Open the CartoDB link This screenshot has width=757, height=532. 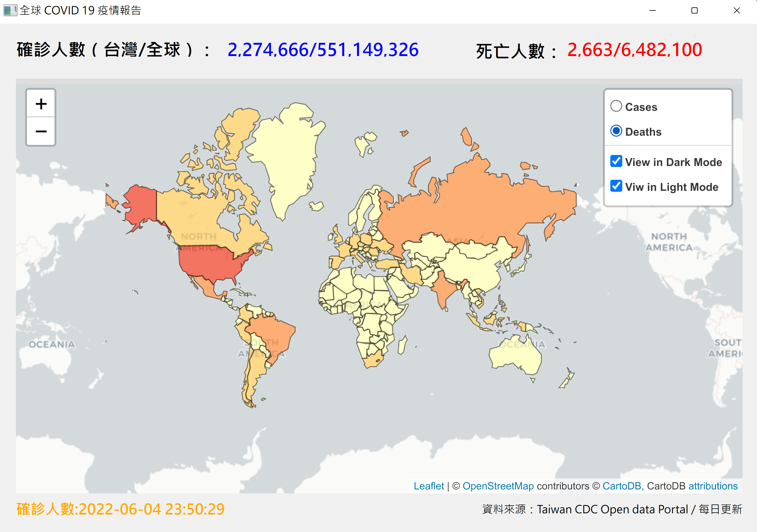point(621,486)
